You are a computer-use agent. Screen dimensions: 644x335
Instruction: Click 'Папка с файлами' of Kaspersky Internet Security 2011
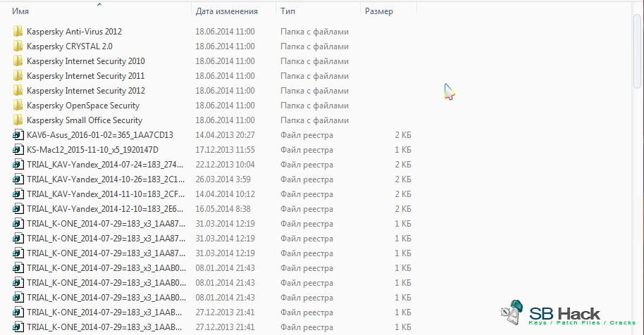(x=315, y=76)
